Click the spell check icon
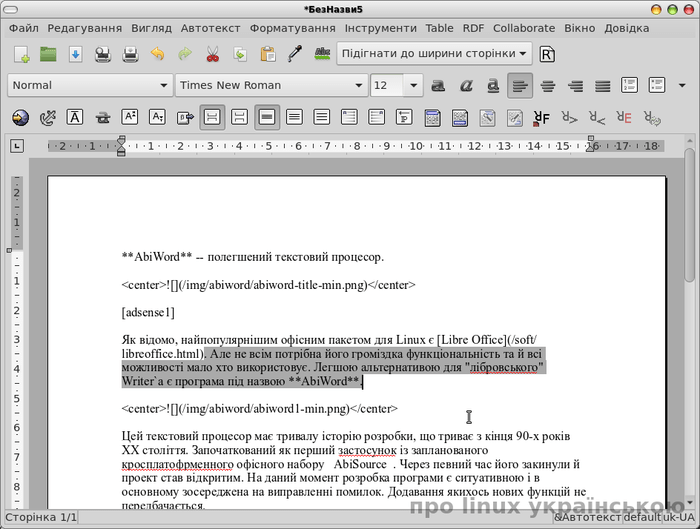 click(322, 54)
